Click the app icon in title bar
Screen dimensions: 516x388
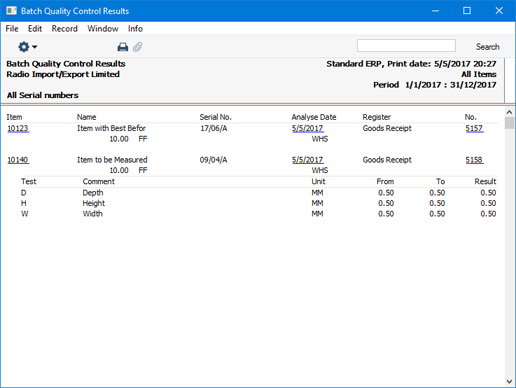point(11,11)
